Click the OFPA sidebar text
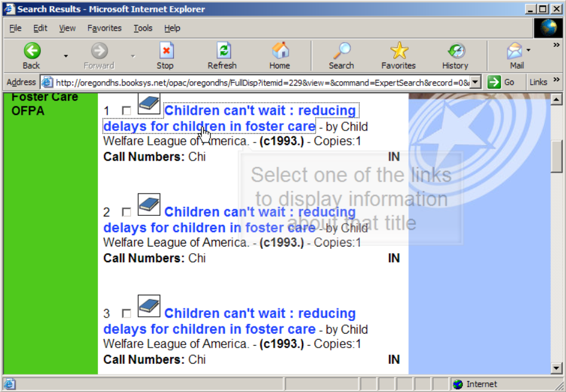This screenshot has height=392, width=566. click(28, 111)
